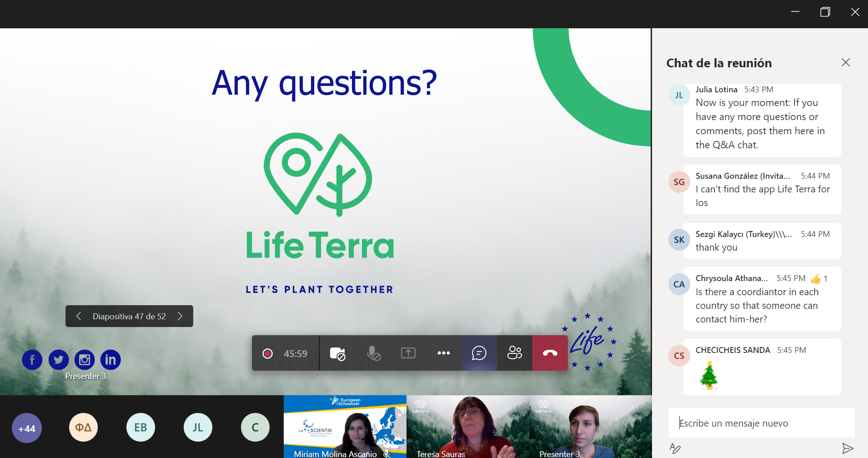Viewport: 868px width, 458px height.
Task: Click JL avatar of Julia Lotina message
Action: click(679, 95)
